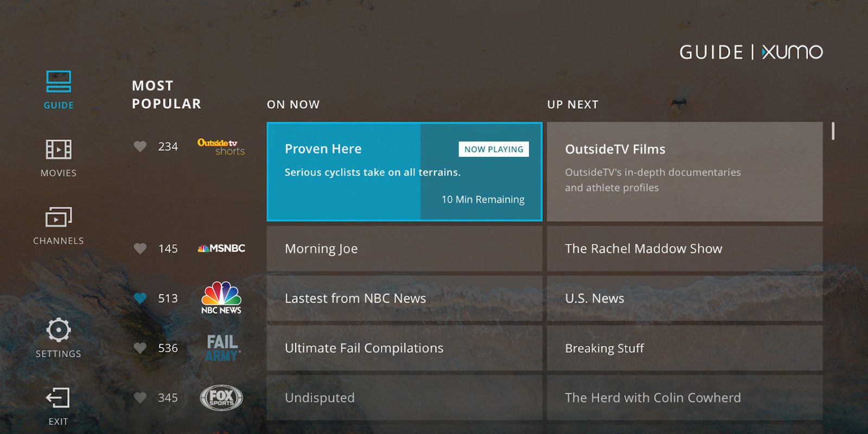Select Lastest from NBC News
The width and height of the screenshot is (868, 434).
(x=404, y=298)
